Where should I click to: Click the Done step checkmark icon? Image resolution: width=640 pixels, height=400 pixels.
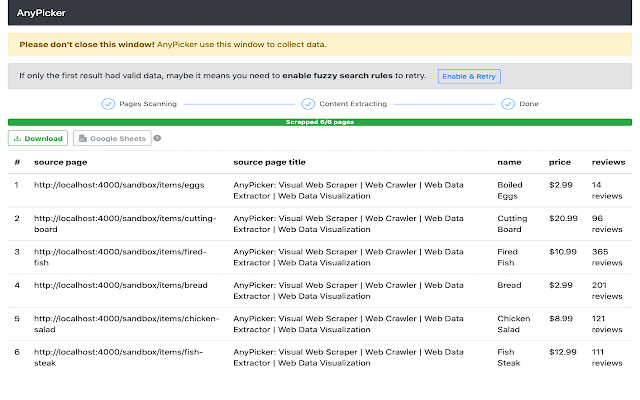pos(508,104)
